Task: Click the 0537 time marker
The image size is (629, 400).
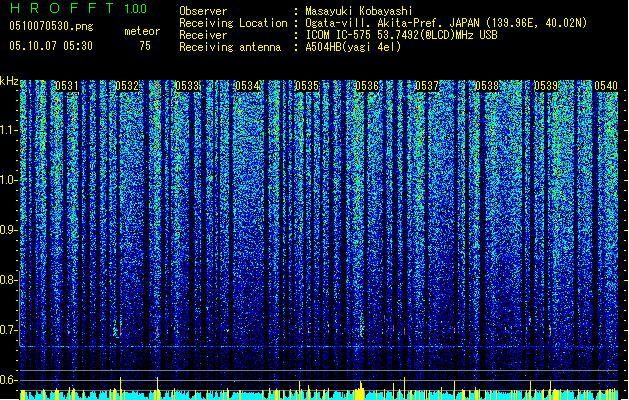Action: pyautogui.click(x=427, y=86)
